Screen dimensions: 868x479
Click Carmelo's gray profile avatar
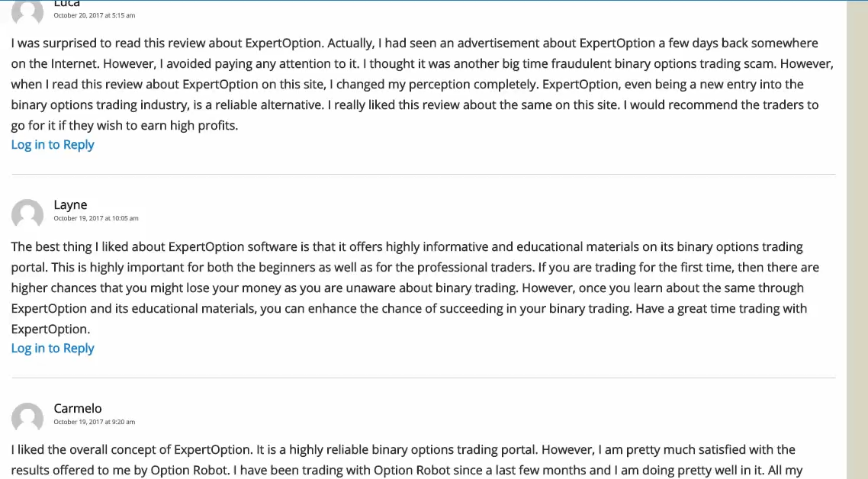tap(27, 417)
